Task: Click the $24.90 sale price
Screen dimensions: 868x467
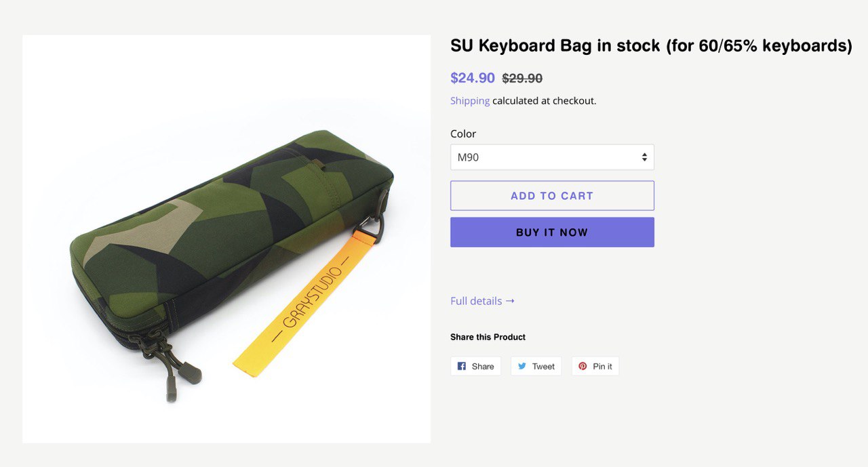Action: pos(473,78)
